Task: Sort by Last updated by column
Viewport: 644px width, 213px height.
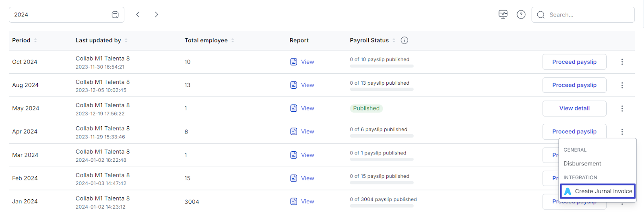Action: coord(126,40)
